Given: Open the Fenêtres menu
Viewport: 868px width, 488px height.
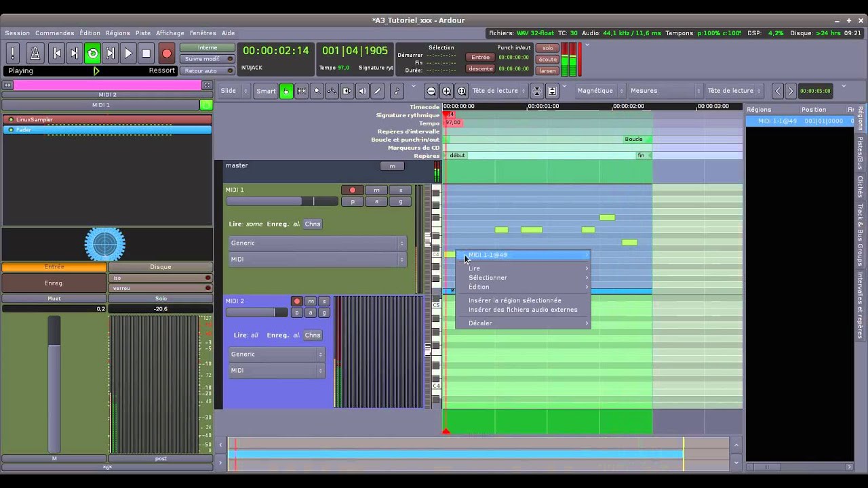Looking at the screenshot, I should coord(203,33).
